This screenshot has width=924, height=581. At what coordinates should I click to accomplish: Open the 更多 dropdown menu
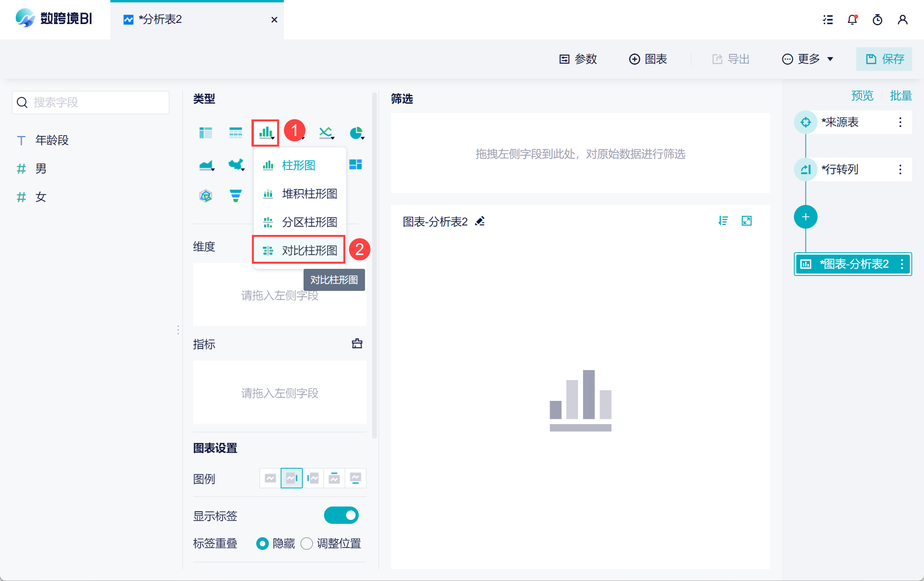tap(808, 59)
